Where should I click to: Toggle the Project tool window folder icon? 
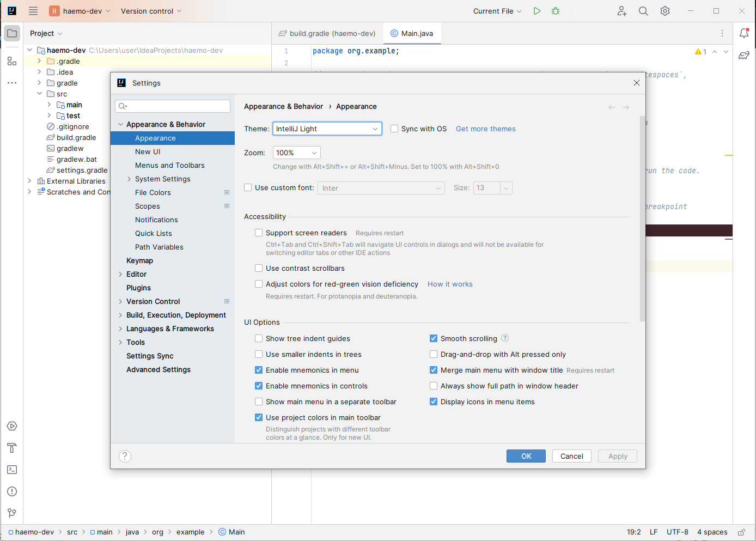pos(12,33)
